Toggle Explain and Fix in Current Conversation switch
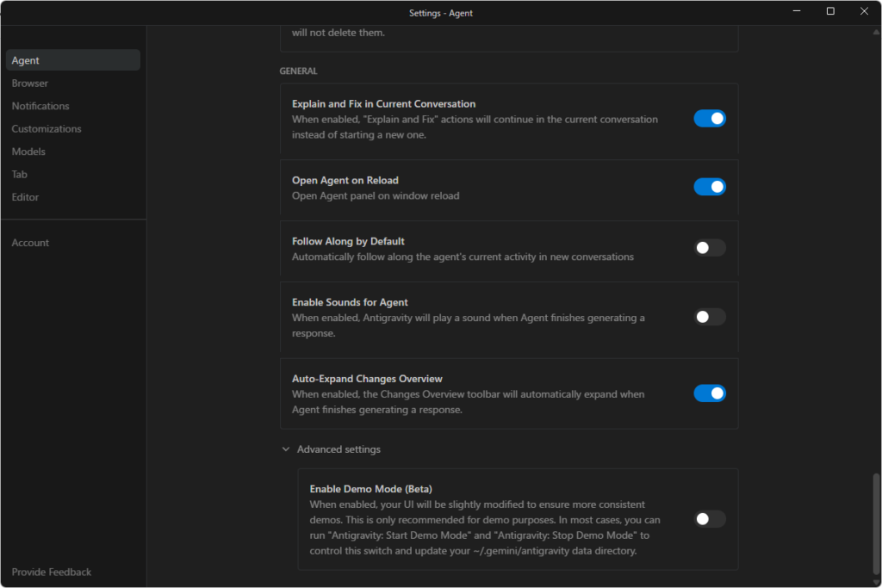882x588 pixels. click(710, 119)
